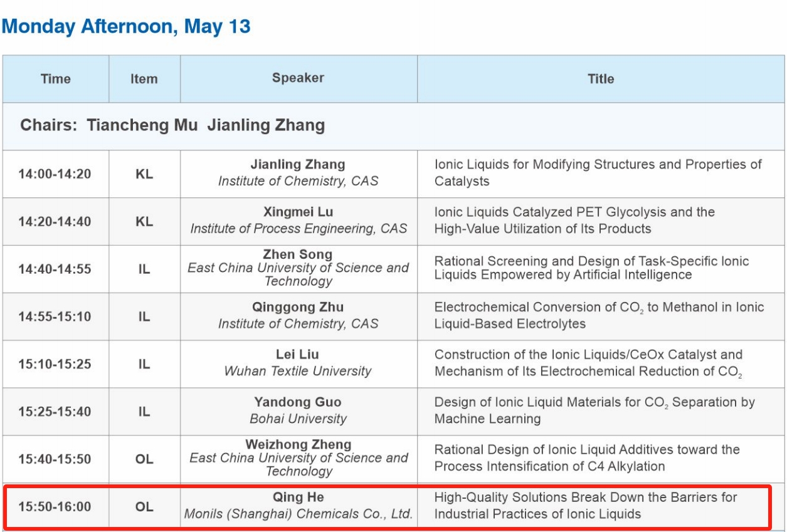The height and width of the screenshot is (532, 787).
Task: Click the Monday Afternoon, May 13 heading
Action: 126,26
